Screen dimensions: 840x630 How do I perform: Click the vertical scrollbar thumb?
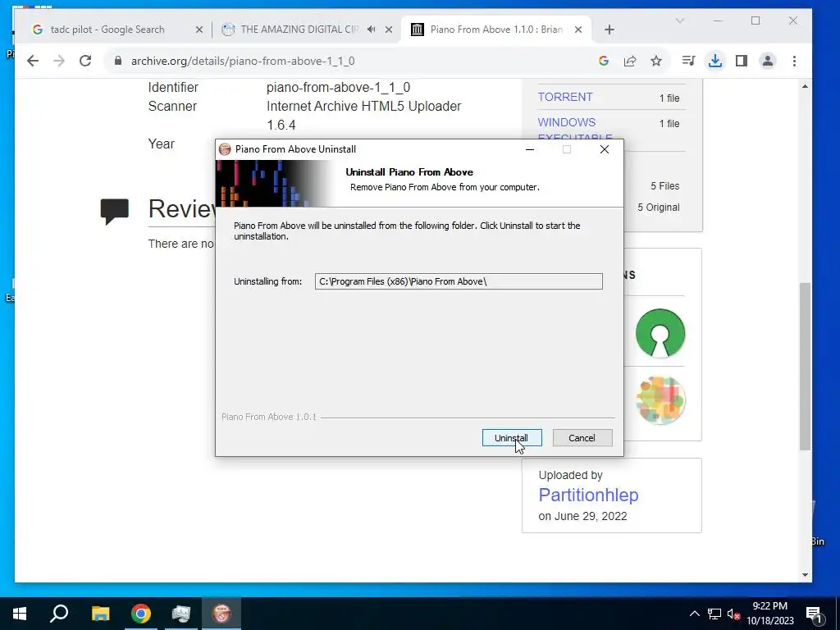point(805,367)
